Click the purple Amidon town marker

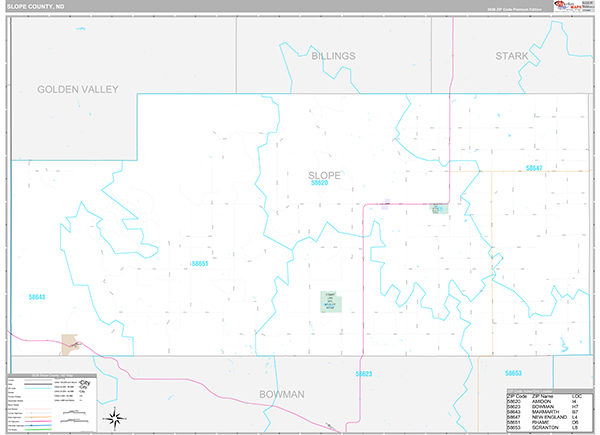pyautogui.click(x=386, y=204)
